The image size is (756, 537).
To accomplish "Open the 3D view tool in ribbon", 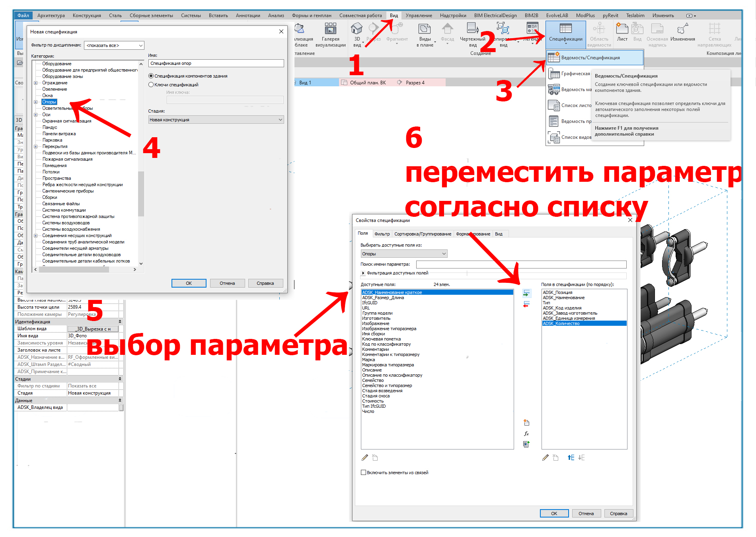I will click(357, 34).
